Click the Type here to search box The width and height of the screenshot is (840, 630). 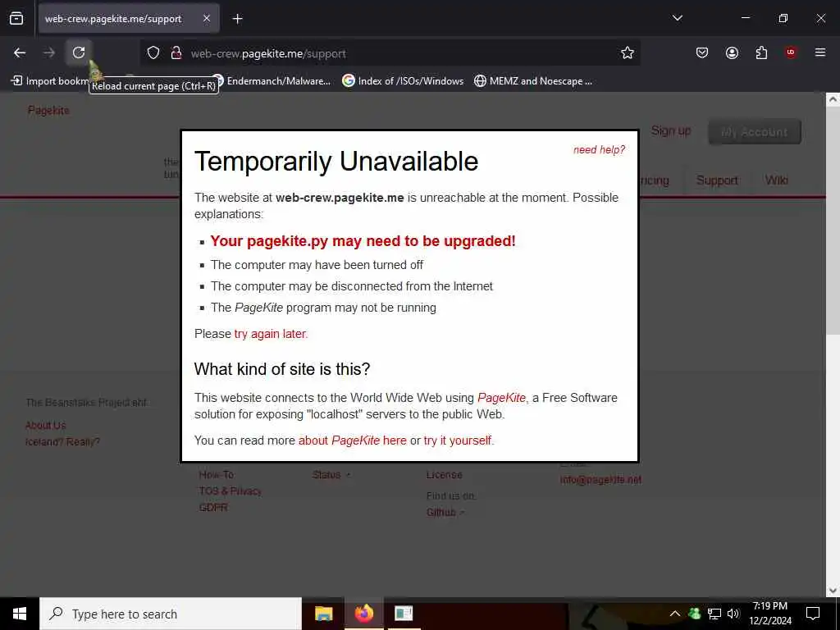[171, 614]
